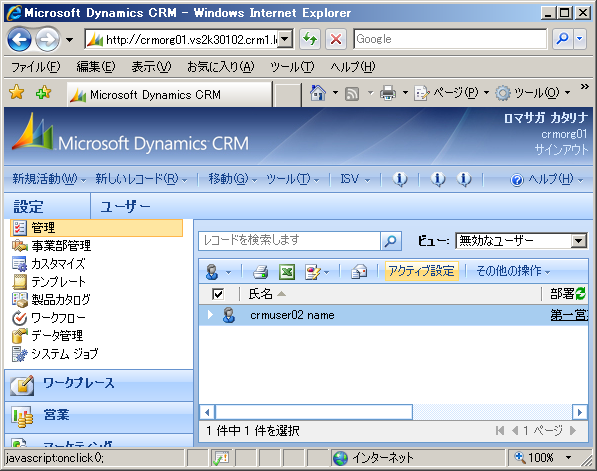Viewport: 597px width, 471px height.
Task: Click record search magnifier button
Action: click(x=391, y=241)
